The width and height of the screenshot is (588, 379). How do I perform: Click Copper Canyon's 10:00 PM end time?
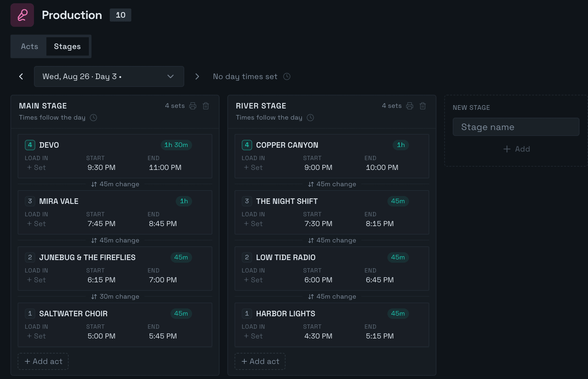point(382,168)
